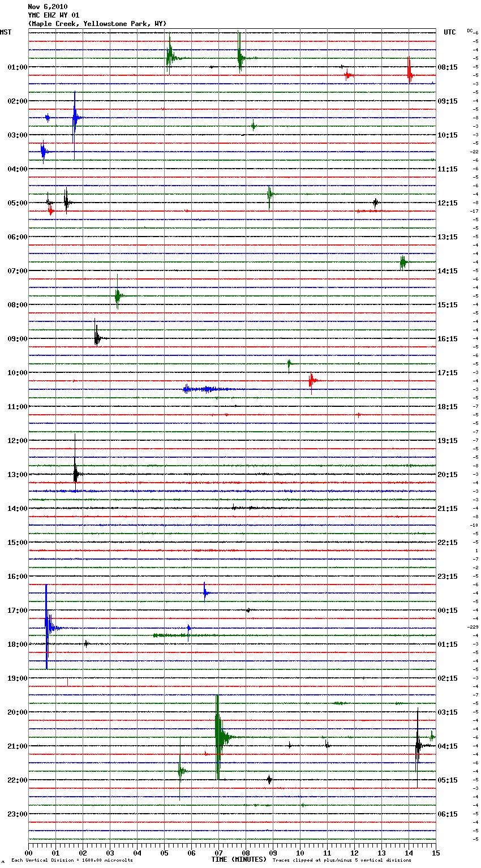Select the 20:00 MST time label
This screenshot has height=868, width=481.
pos(18,712)
